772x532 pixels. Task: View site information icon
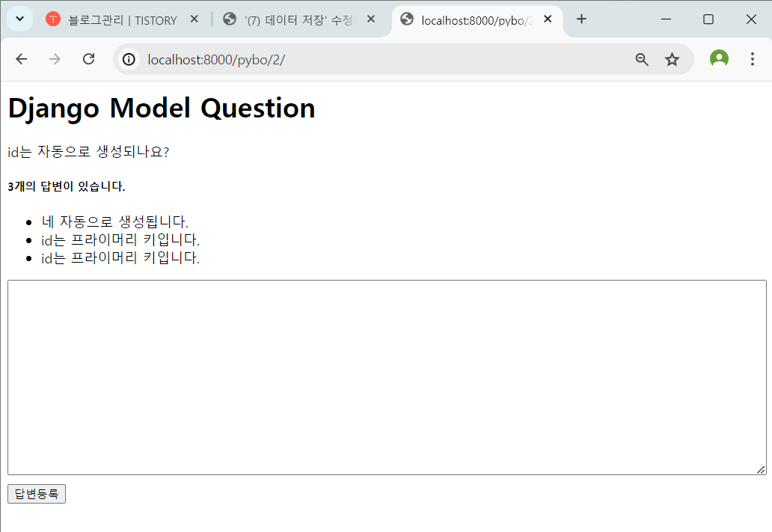coord(129,60)
